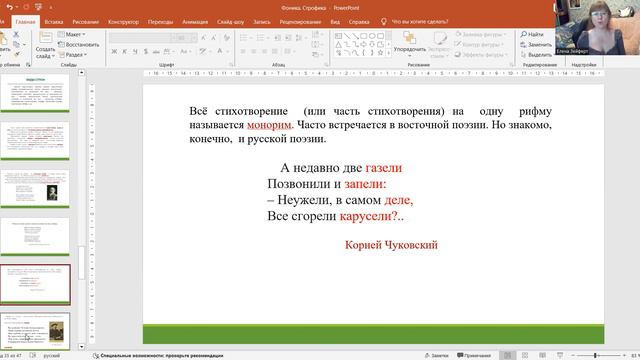Open the Раздел section dropdown
Viewport: 640px width, 360px height.
point(72,54)
